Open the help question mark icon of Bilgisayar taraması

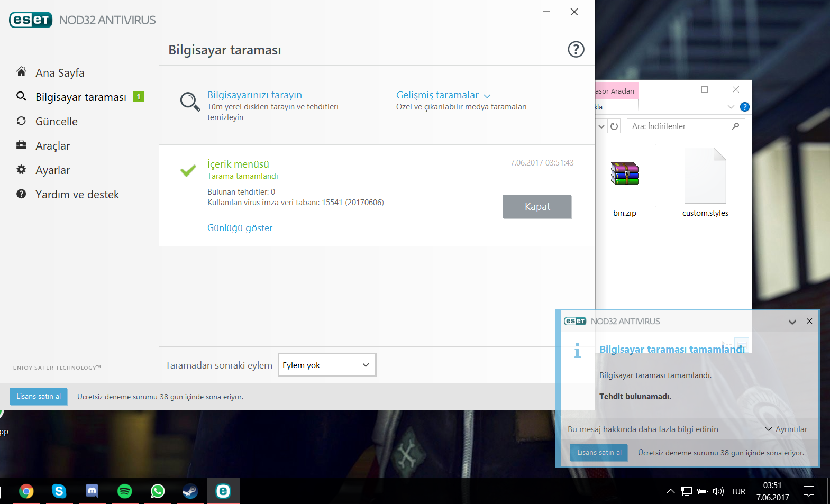tap(576, 49)
